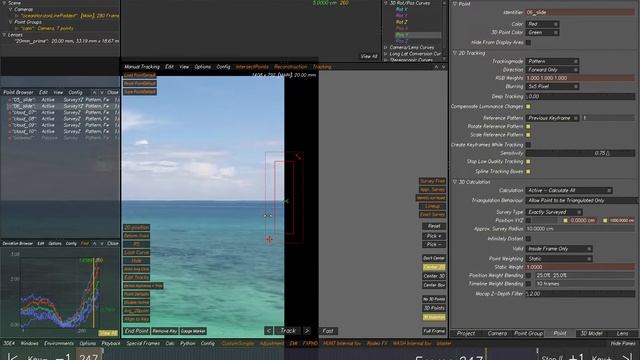Viewport: 640px width, 360px height.
Task: Toggle Stop Low Quality Tracking
Action: (528, 162)
